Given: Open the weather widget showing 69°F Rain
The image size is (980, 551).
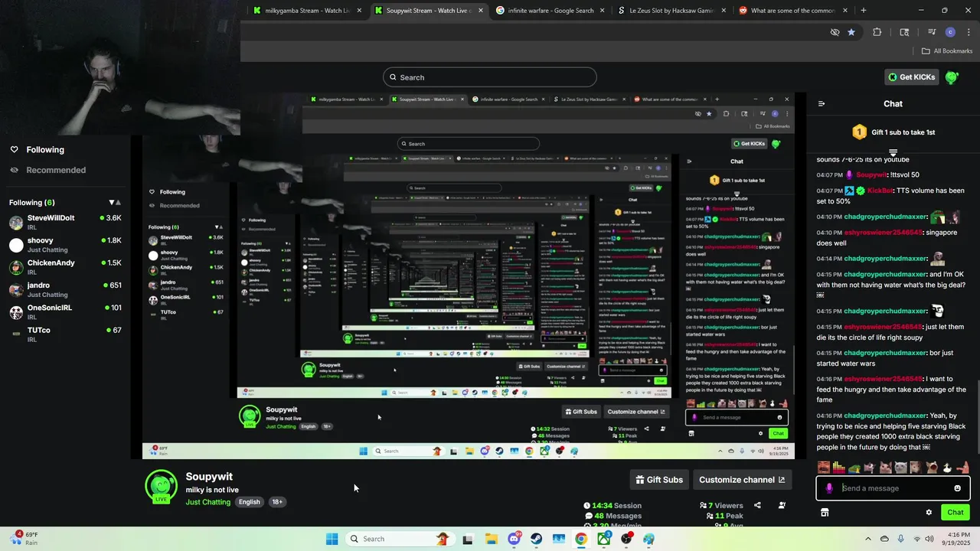Looking at the screenshot, I should [x=23, y=538].
